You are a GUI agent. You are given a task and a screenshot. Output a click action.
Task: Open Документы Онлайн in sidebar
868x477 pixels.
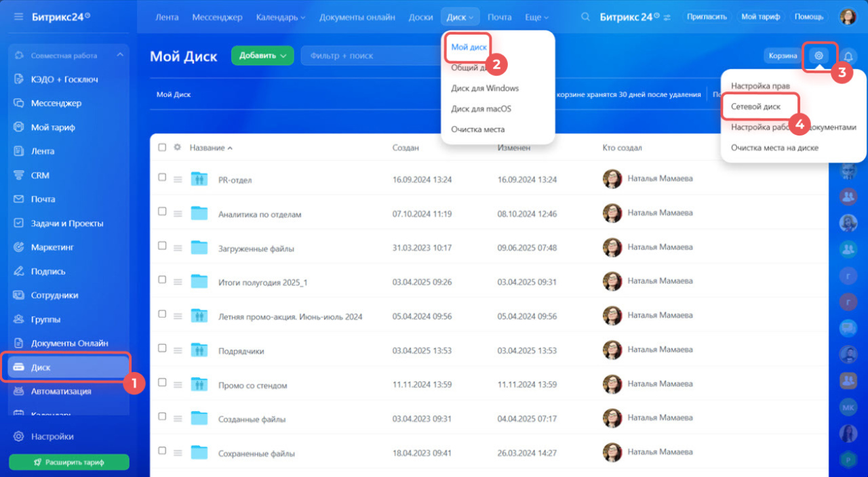point(68,344)
